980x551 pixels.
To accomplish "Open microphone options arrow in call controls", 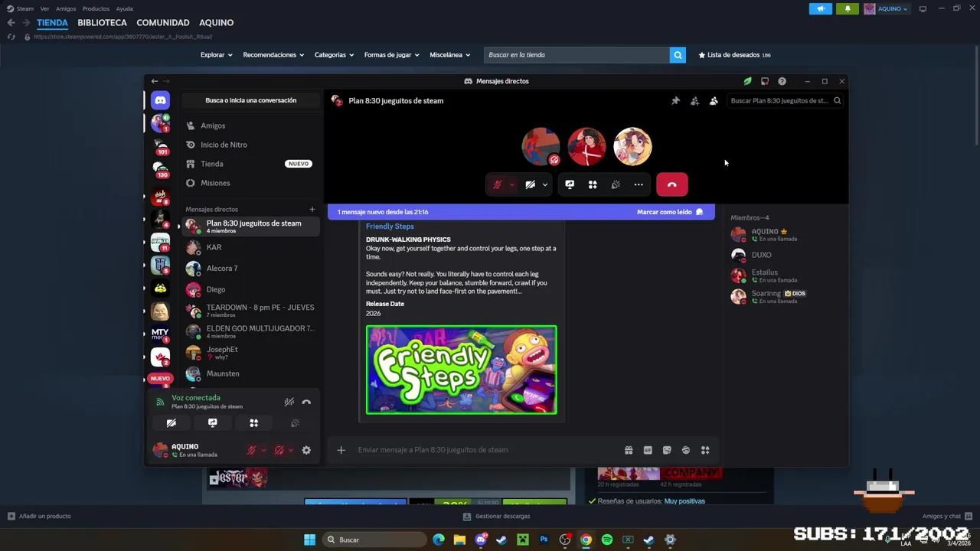I will [511, 184].
